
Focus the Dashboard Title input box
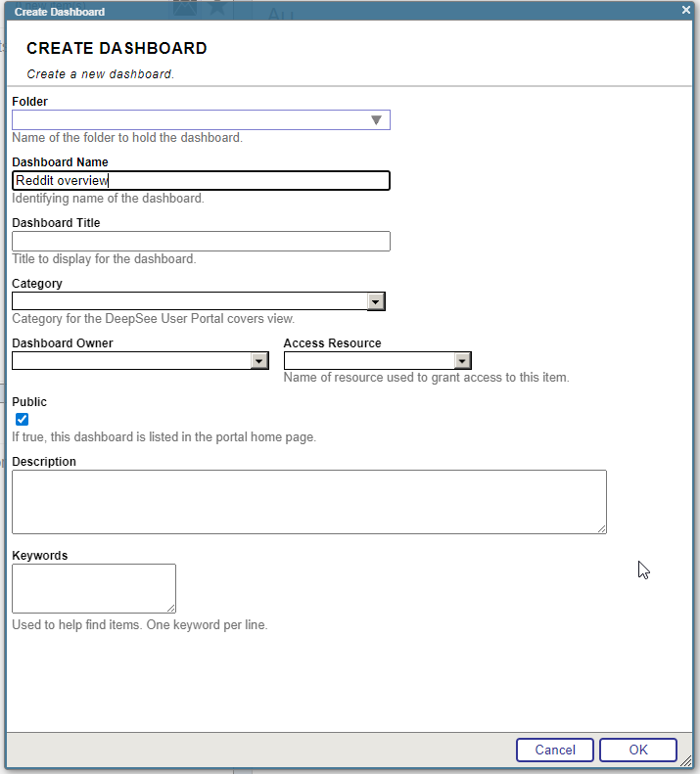201,242
